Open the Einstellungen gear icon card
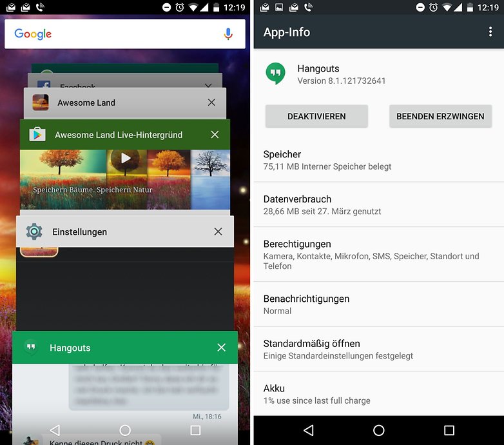The height and width of the screenshot is (445, 504). tap(34, 232)
